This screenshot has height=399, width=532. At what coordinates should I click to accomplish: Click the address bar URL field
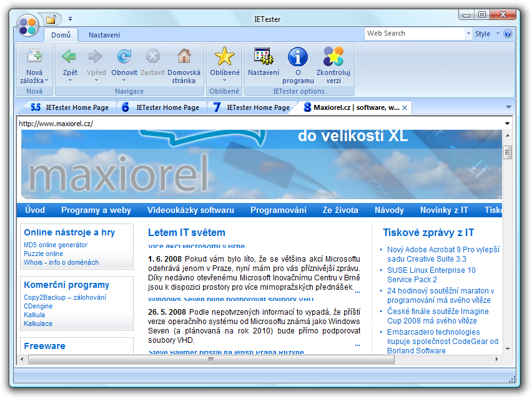260,124
